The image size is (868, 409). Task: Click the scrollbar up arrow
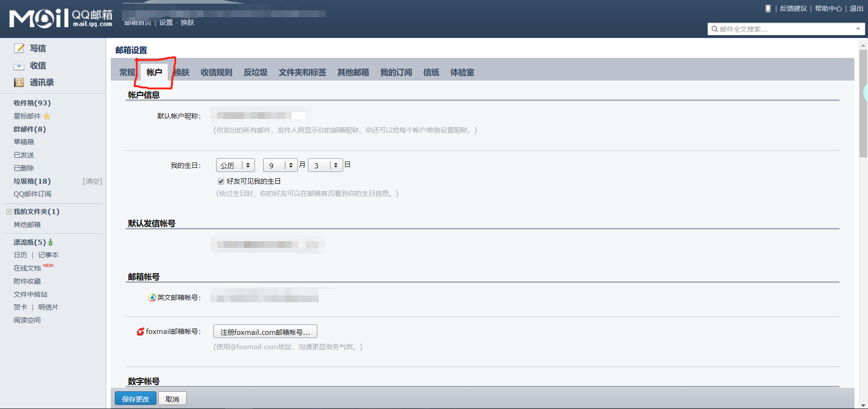click(x=863, y=45)
